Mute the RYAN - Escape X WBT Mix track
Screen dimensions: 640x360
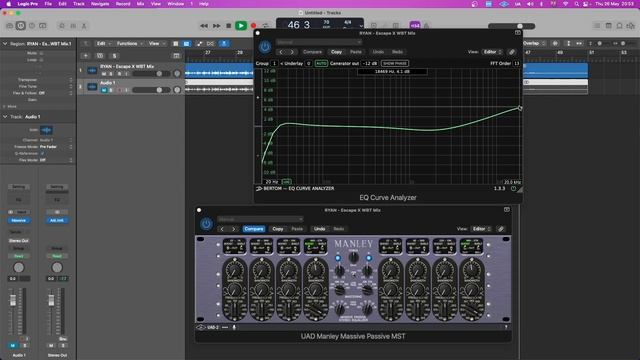[x=104, y=74]
